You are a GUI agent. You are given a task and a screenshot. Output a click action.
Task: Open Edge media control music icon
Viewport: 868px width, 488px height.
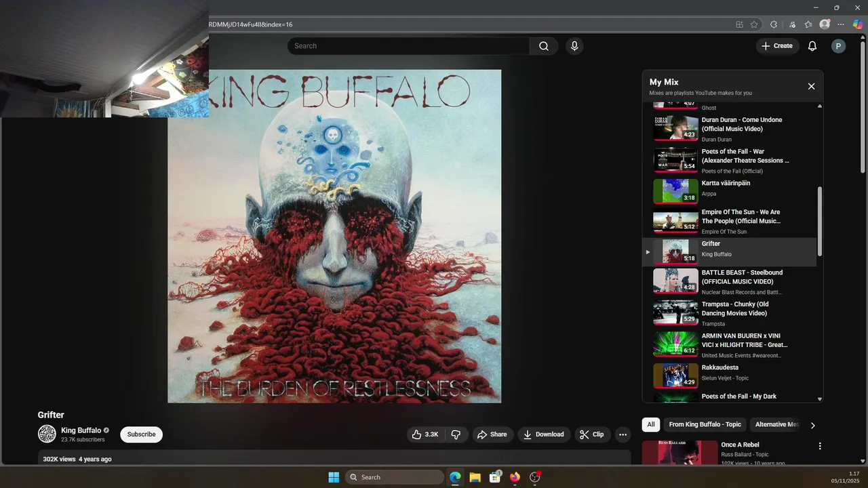pos(792,24)
